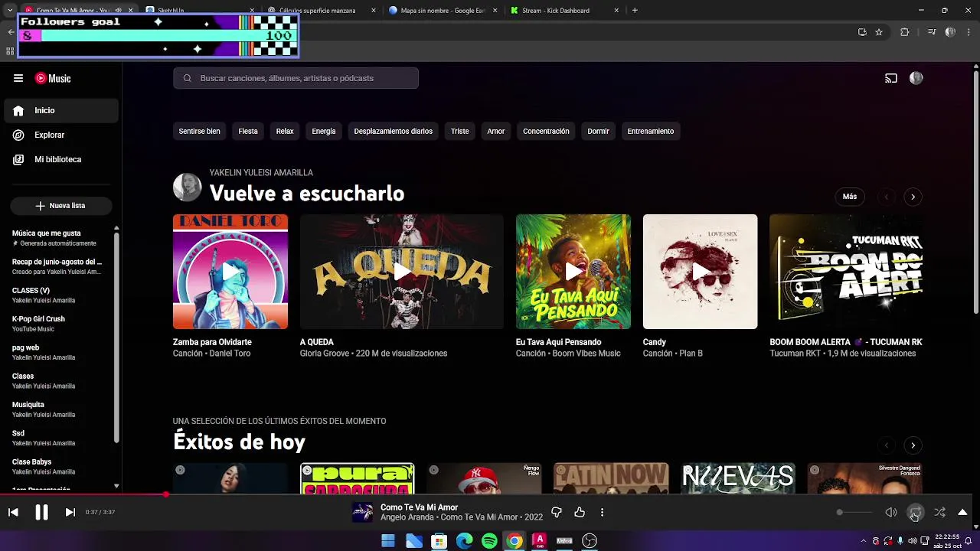Select the Sentirse bien mood chip
The width and height of the screenshot is (980, 551).
[x=200, y=132]
